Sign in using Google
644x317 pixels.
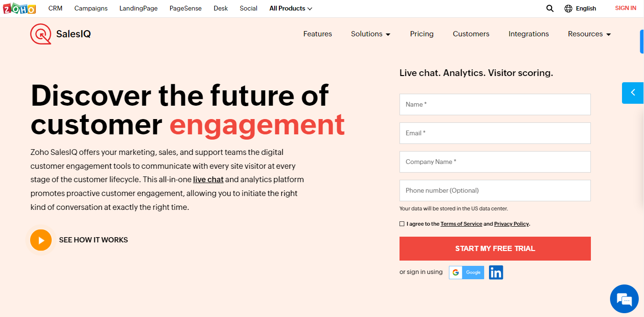click(x=466, y=273)
